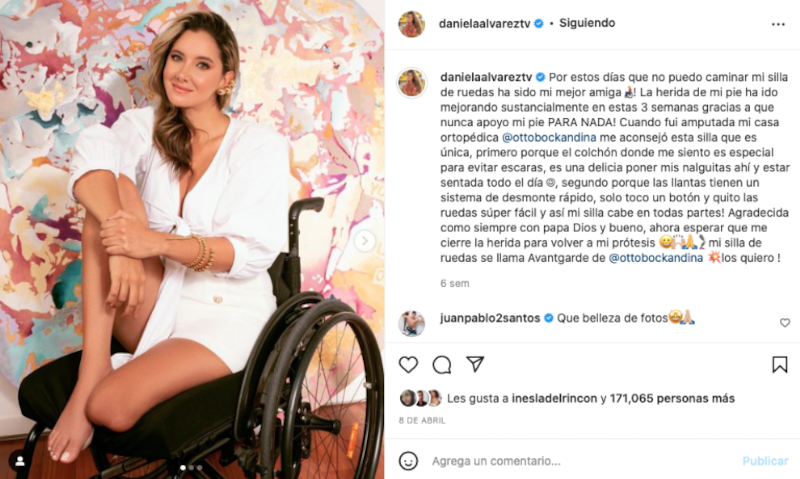Image resolution: width=800 pixels, height=479 pixels.
Task: Click the Publicar button
Action: tap(765, 461)
